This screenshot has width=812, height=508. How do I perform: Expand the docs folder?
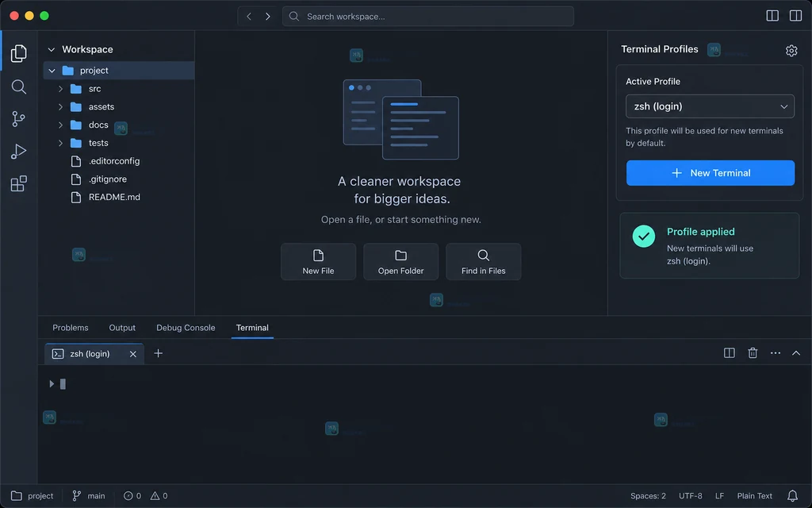point(60,125)
